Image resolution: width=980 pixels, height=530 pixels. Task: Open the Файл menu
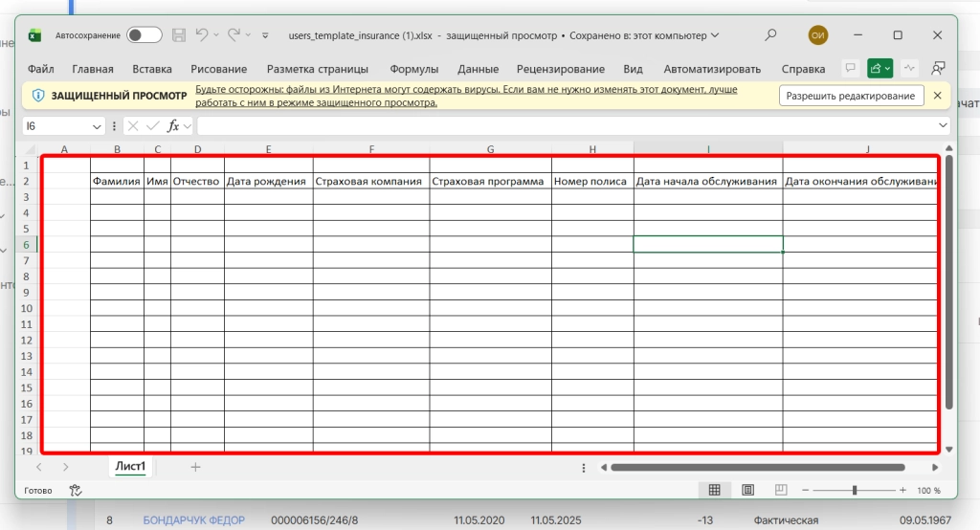click(41, 69)
